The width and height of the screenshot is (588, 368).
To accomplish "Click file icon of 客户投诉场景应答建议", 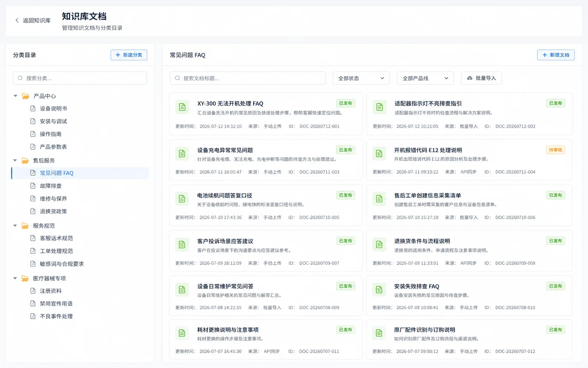I will 182,244.
